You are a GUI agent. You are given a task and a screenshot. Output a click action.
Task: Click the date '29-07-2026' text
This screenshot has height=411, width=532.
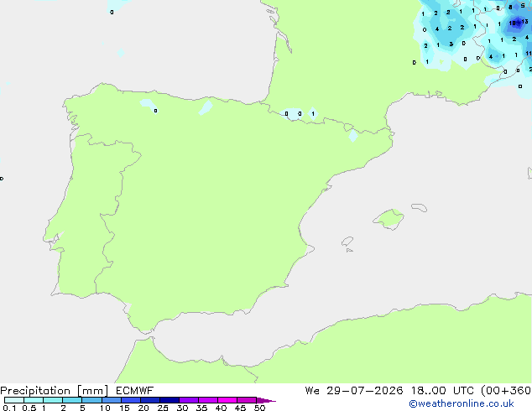[x=365, y=391]
